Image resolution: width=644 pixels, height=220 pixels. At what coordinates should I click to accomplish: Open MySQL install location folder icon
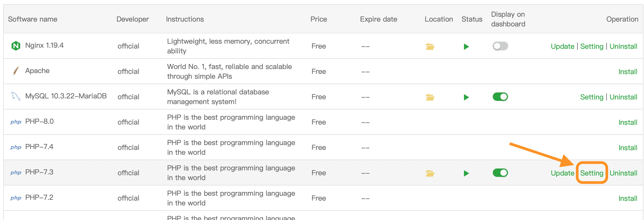[x=430, y=97]
